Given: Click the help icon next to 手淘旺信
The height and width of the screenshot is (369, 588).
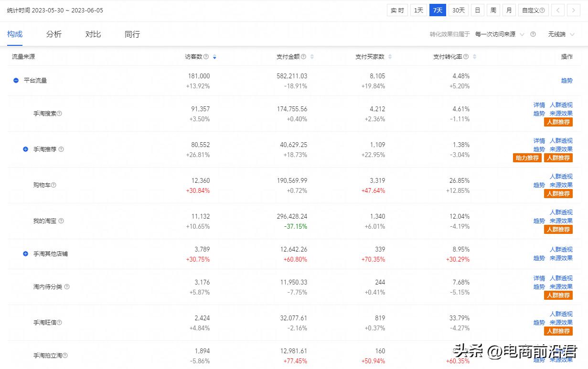Looking at the screenshot, I should (59, 322).
